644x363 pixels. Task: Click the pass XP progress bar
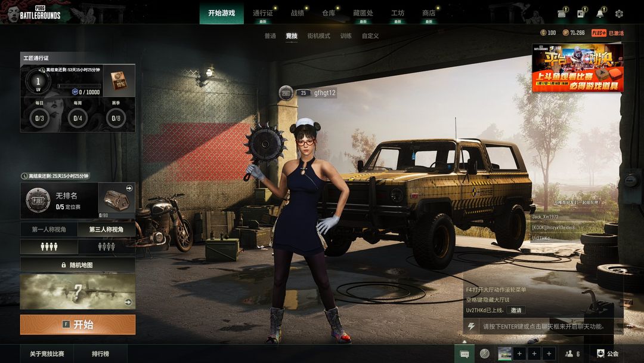tap(79, 87)
